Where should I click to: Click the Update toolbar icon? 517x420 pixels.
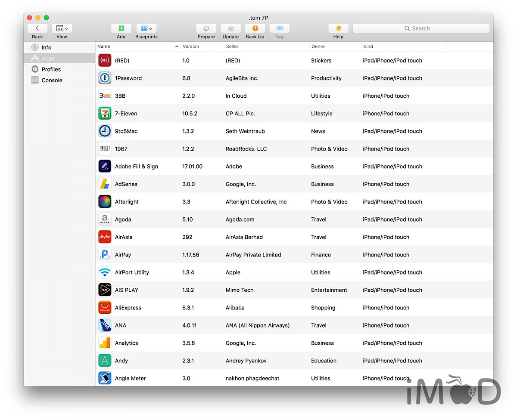tap(230, 28)
